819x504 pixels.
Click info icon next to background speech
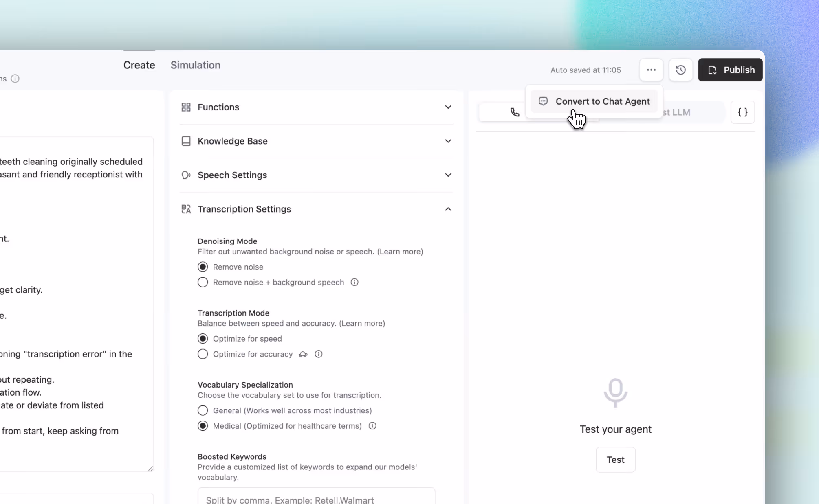click(x=354, y=283)
